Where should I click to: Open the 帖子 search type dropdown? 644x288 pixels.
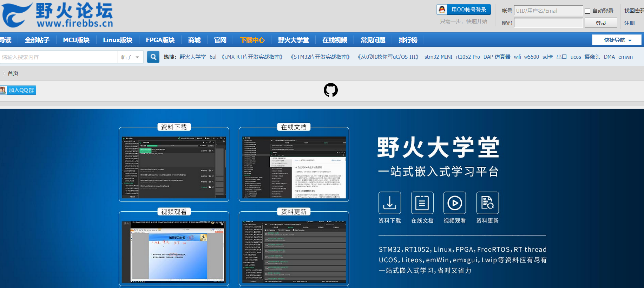(x=130, y=57)
